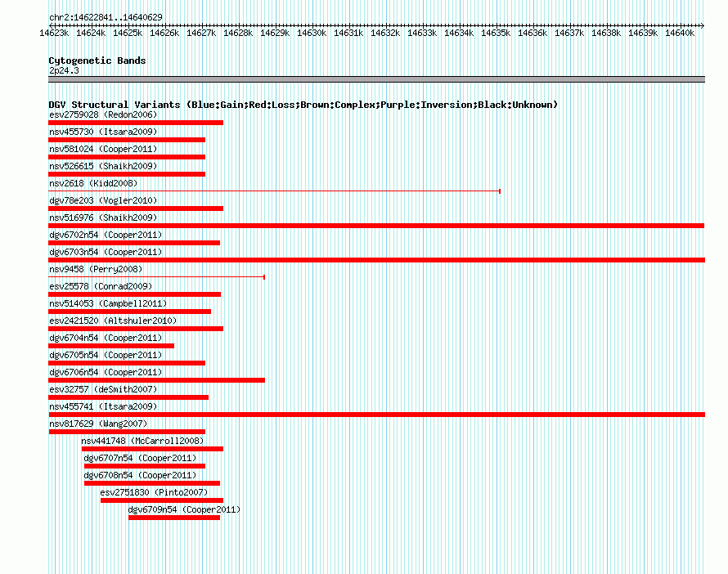
Task: Click the dgv6704n54 (Cooper2011) label
Action: click(x=106, y=338)
